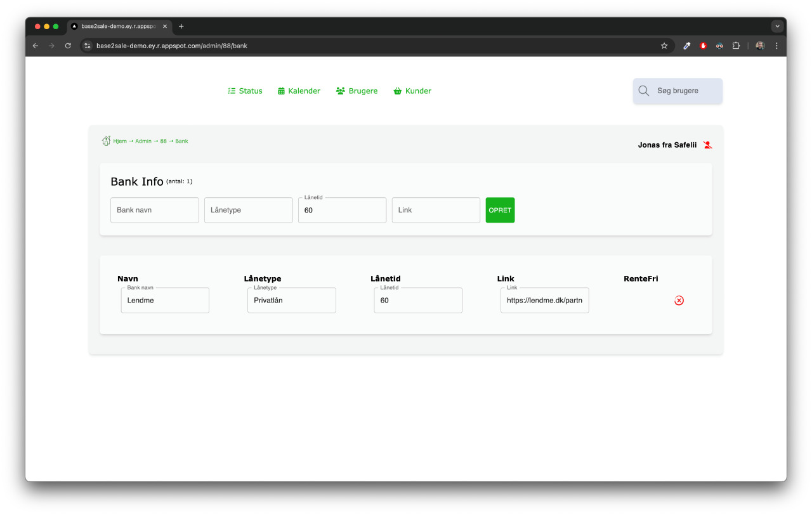Focus the empty Bank navn field

(x=154, y=210)
